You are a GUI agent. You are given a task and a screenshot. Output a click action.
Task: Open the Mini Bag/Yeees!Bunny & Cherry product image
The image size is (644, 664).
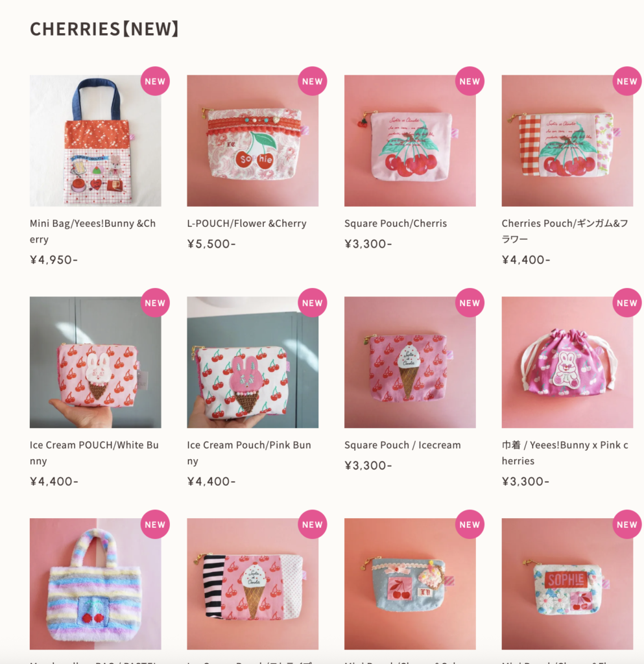pyautogui.click(x=95, y=141)
